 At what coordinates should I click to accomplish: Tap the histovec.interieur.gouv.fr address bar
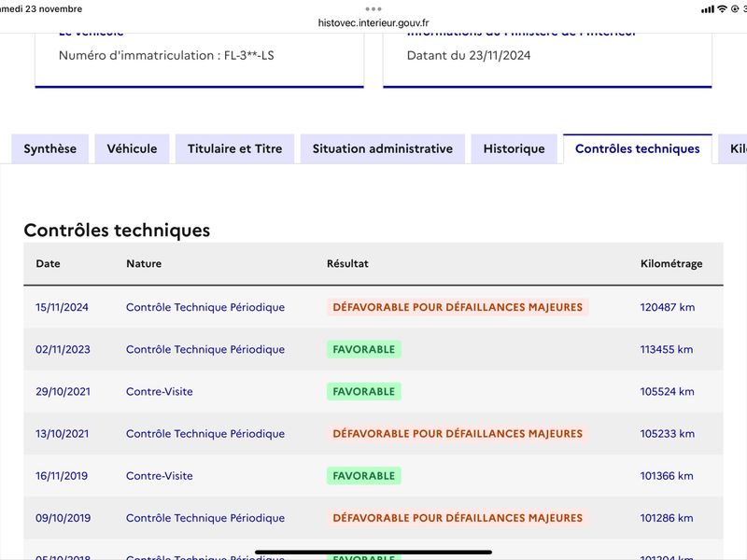[373, 22]
